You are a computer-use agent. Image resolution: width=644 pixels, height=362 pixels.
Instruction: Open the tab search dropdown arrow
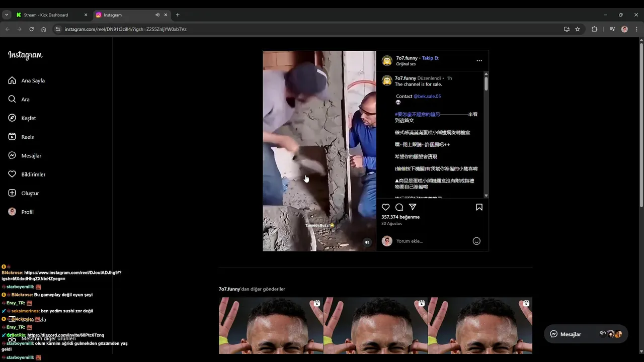coord(7,15)
